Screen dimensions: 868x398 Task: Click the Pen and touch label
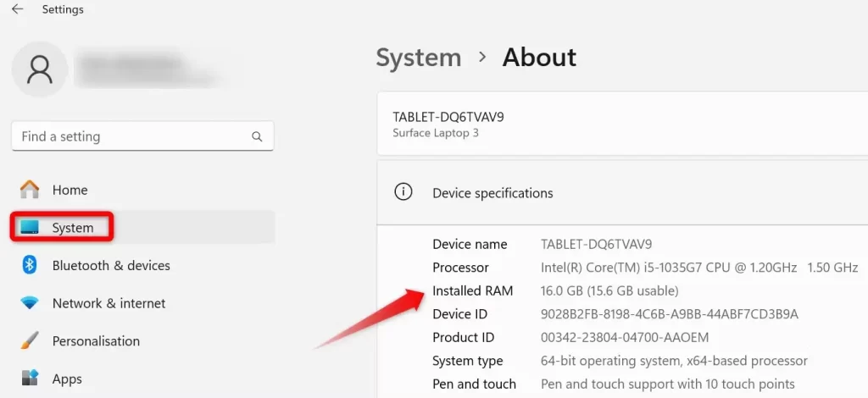(475, 384)
